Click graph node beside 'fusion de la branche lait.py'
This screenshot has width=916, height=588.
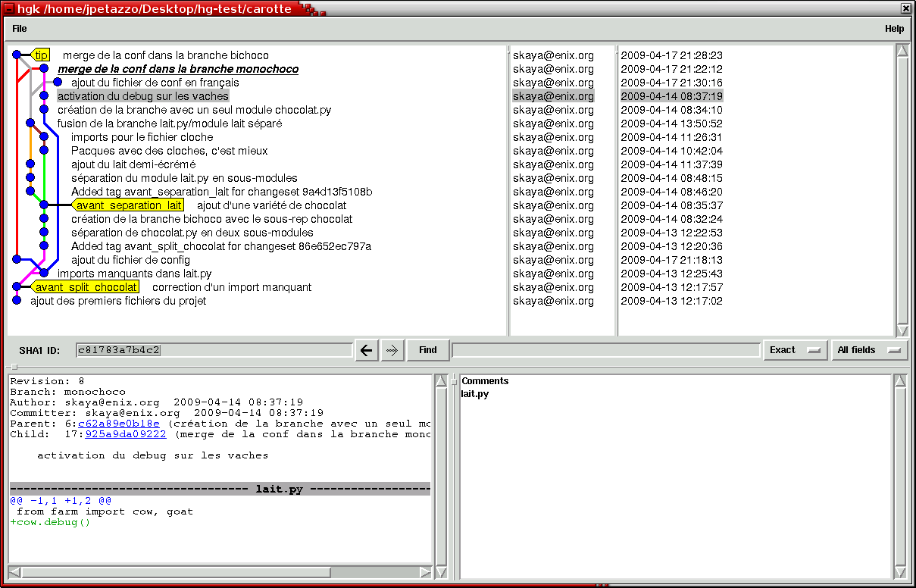[x=30, y=124]
